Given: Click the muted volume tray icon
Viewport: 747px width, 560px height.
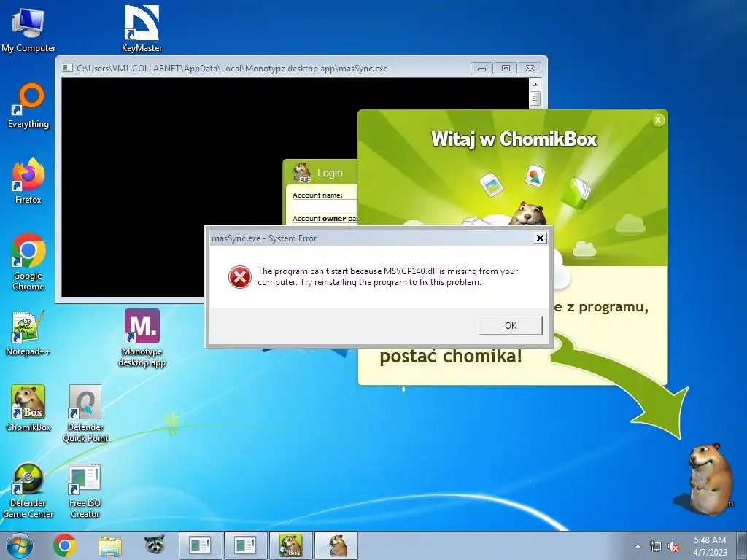Looking at the screenshot, I should (673, 546).
